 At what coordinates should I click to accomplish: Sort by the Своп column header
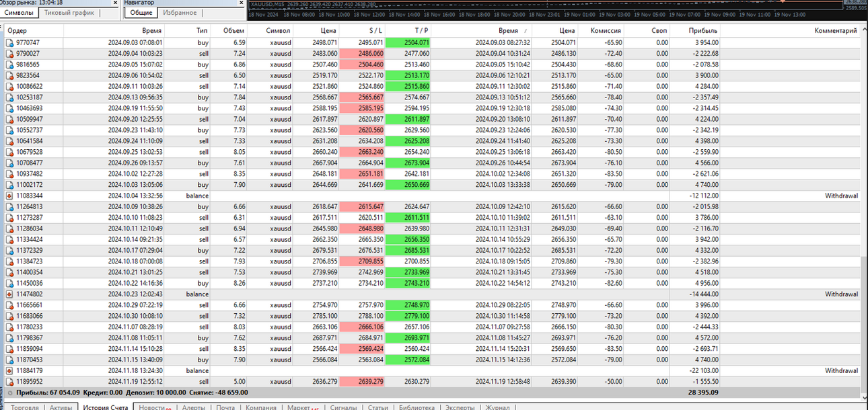[647, 30]
